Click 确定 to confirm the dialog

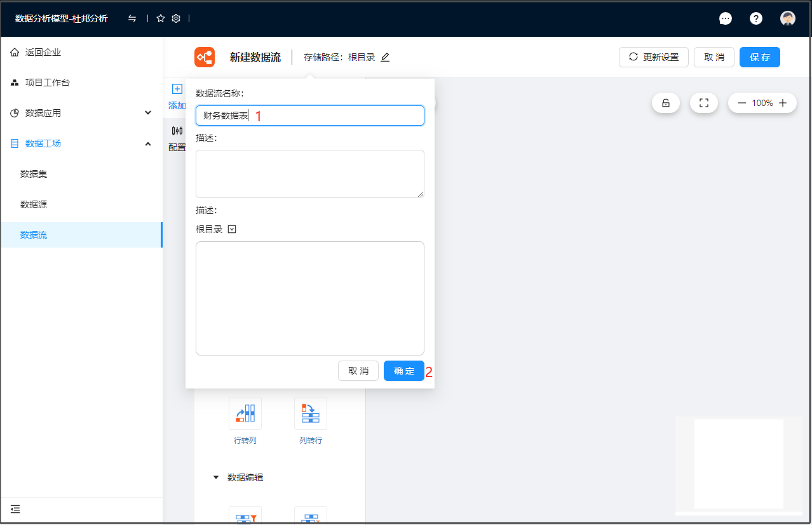tap(403, 371)
